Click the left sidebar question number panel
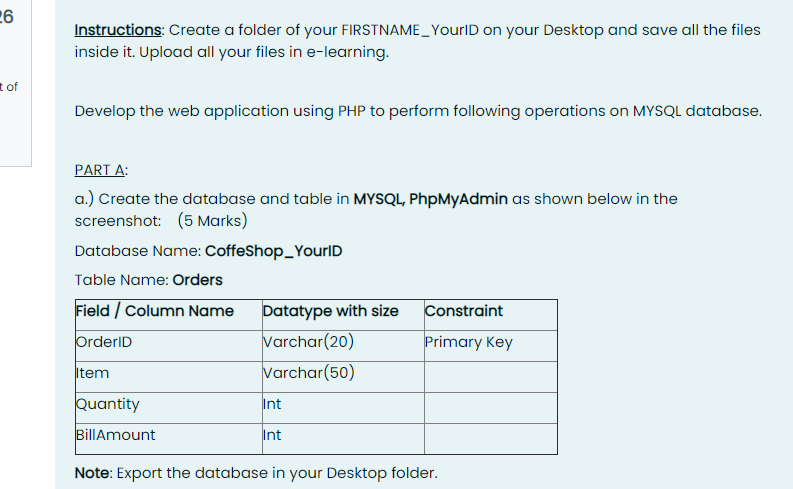The width and height of the screenshot is (793, 489). [x=15, y=83]
